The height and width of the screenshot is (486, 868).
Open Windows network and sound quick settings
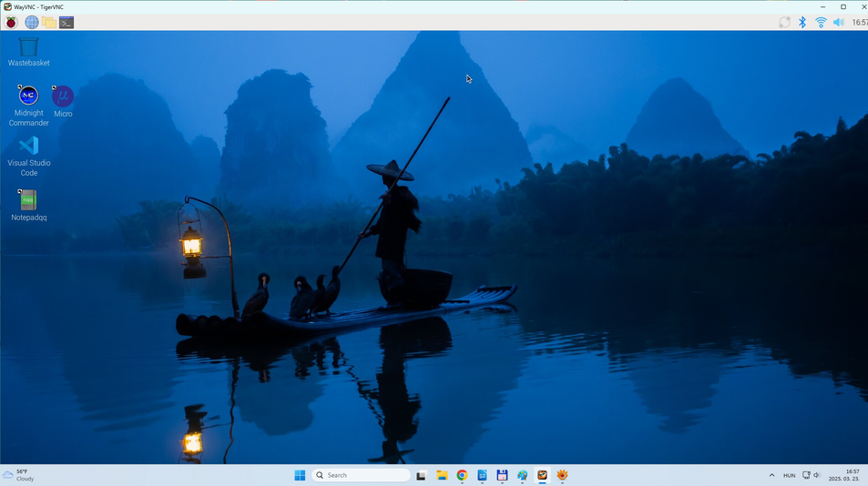click(811, 475)
